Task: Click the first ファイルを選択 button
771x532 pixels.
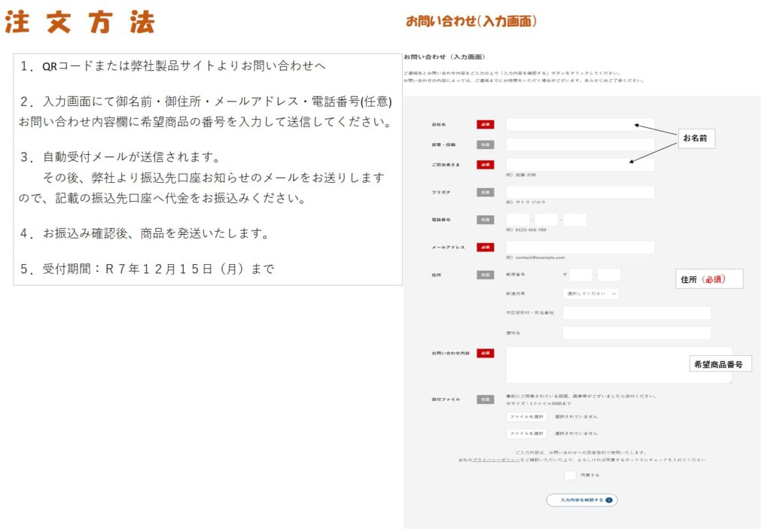Action: pos(526,416)
